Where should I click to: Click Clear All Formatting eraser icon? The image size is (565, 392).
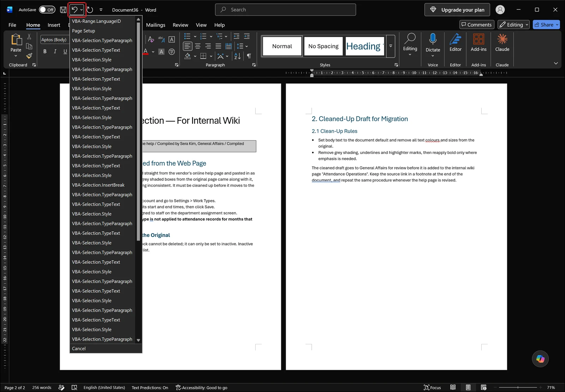[x=151, y=39]
